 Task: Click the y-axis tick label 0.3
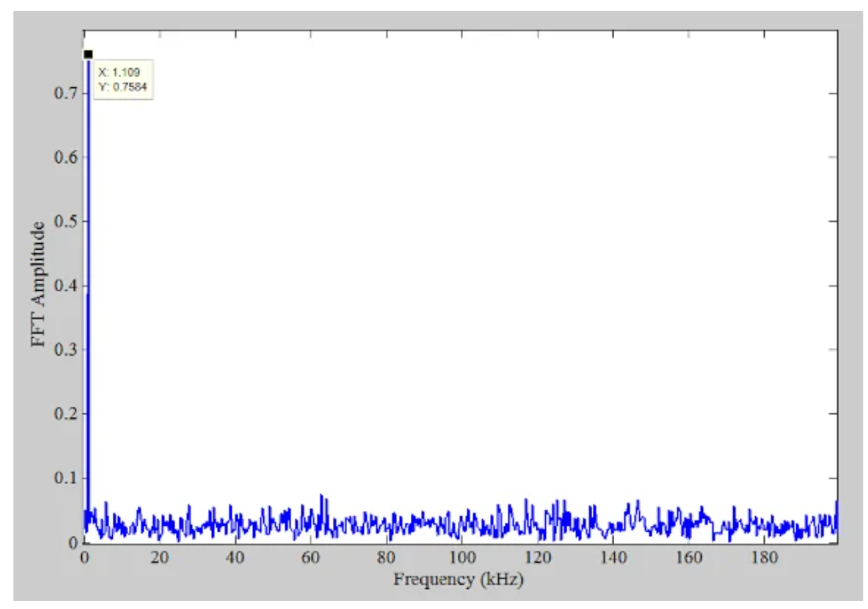(65, 350)
